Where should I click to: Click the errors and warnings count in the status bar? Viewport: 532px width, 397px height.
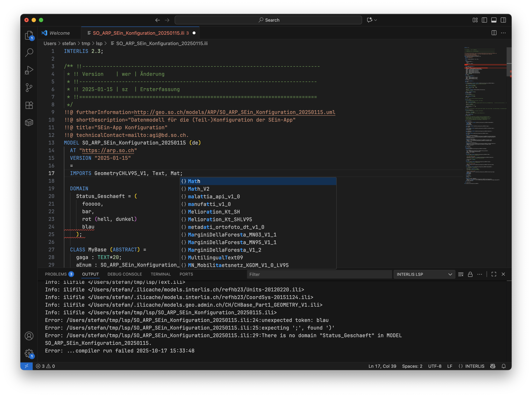45,366
